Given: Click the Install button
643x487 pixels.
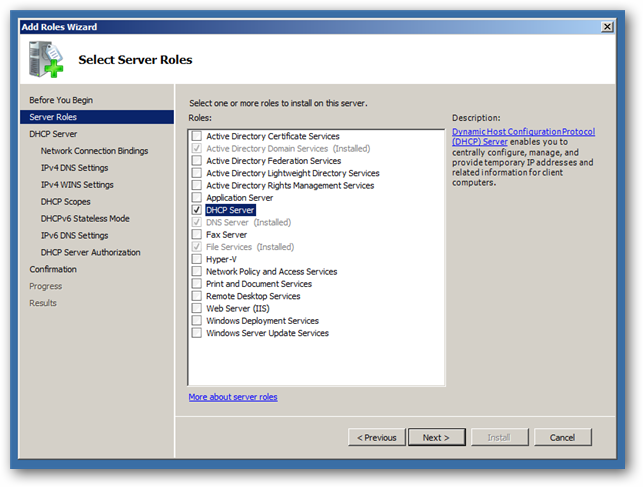Looking at the screenshot, I should (x=499, y=437).
